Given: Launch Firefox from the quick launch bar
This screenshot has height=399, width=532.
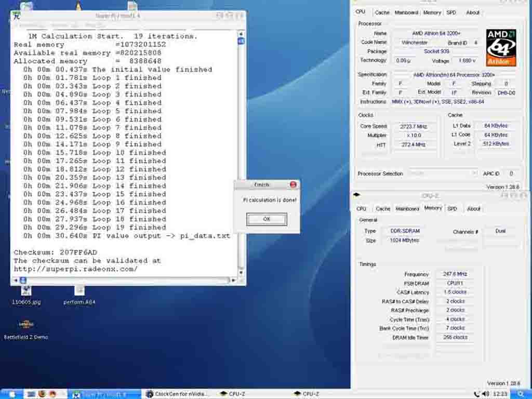Looking at the screenshot, I should pyautogui.click(x=42, y=394).
